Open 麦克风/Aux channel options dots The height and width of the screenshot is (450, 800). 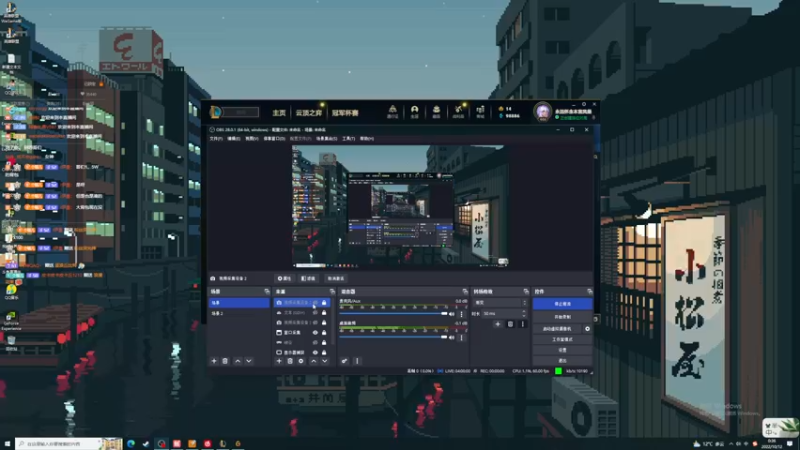pyautogui.click(x=462, y=314)
